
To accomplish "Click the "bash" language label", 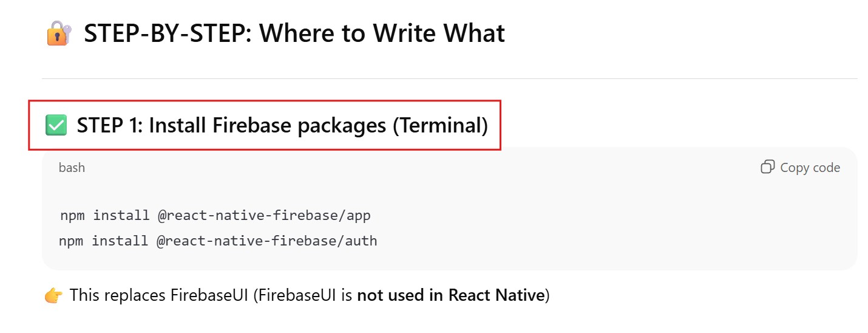I will click(72, 168).
